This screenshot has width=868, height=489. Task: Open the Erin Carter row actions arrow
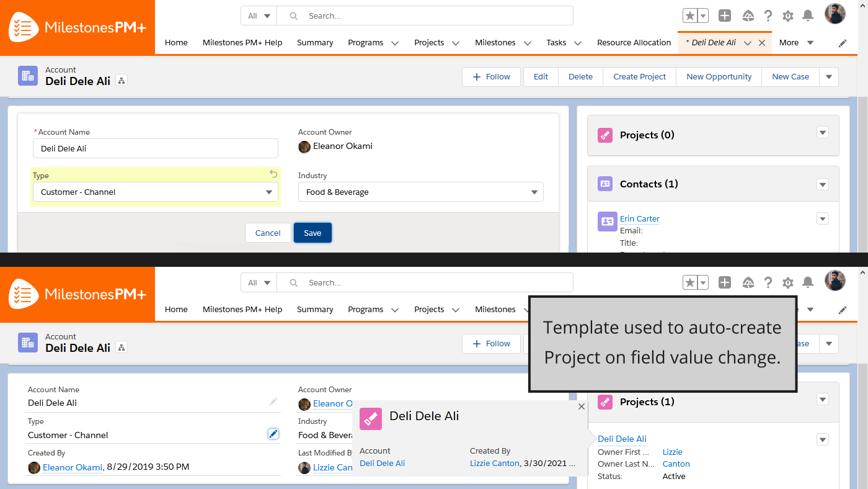(823, 218)
